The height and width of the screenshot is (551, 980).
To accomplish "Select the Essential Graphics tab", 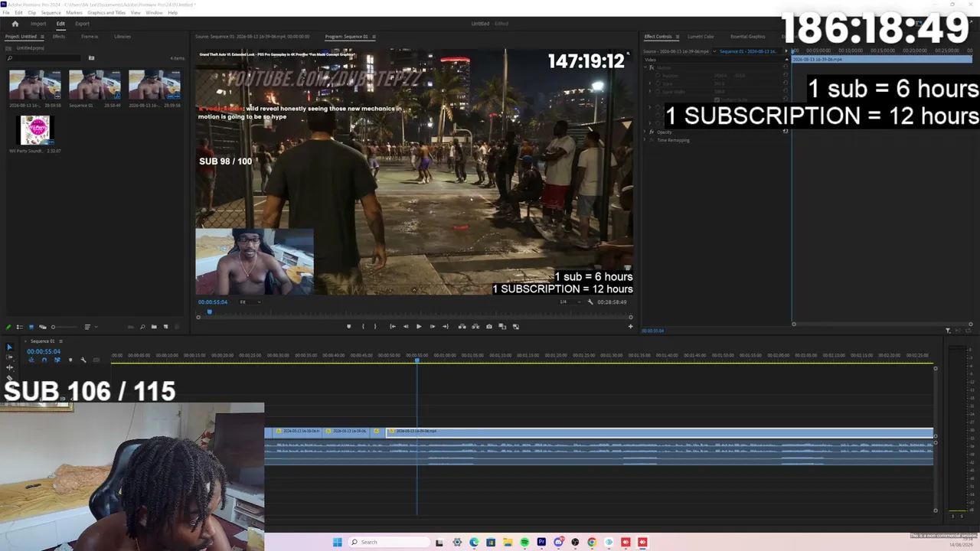I will (x=748, y=37).
